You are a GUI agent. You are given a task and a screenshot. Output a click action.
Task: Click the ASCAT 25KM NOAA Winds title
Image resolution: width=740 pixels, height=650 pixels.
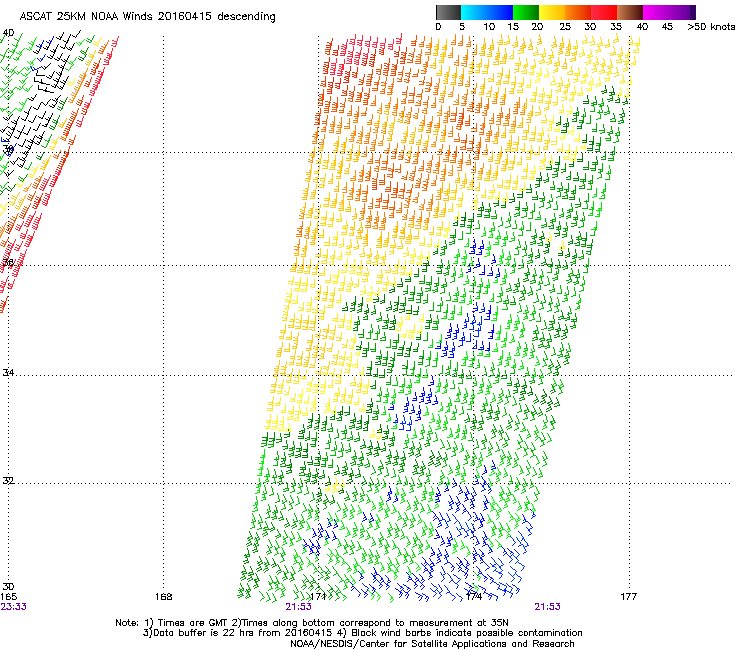tap(148, 17)
